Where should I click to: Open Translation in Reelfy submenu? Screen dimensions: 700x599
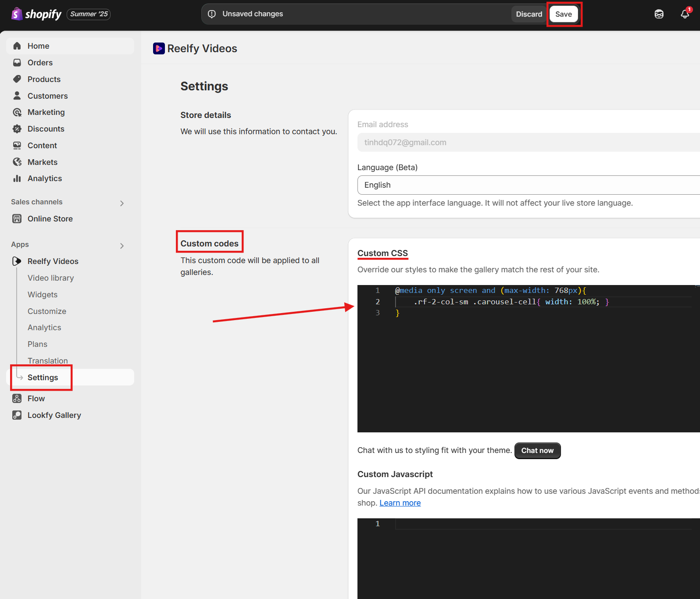(48, 361)
